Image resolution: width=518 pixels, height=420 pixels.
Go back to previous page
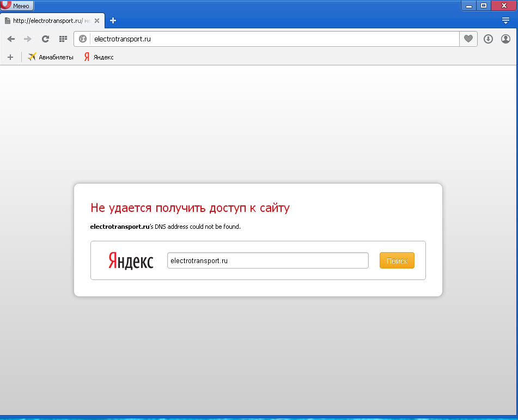[11, 39]
